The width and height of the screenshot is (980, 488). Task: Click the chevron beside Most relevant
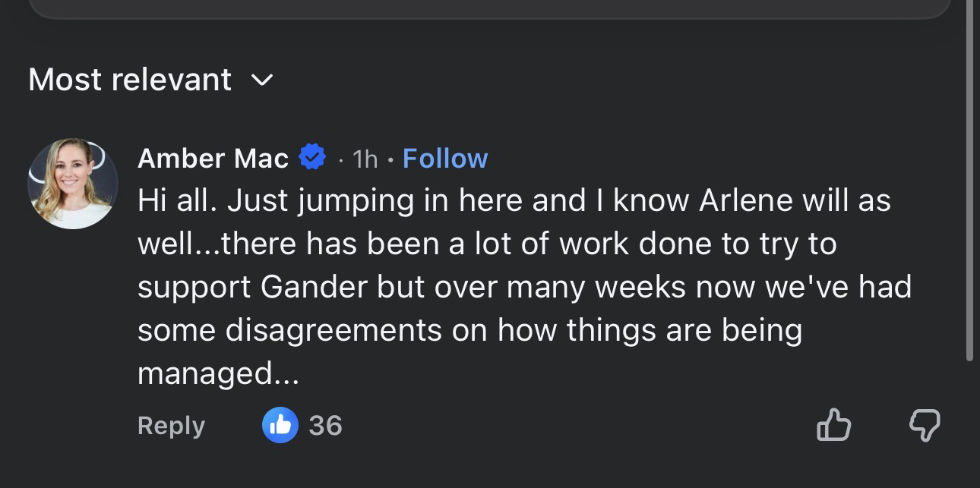coord(261,80)
